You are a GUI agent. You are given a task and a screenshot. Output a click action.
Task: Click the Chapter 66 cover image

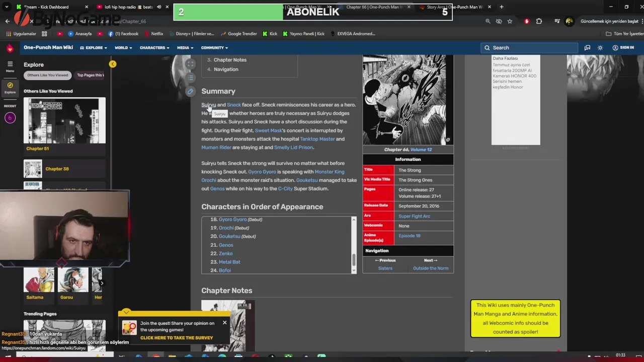(408, 100)
